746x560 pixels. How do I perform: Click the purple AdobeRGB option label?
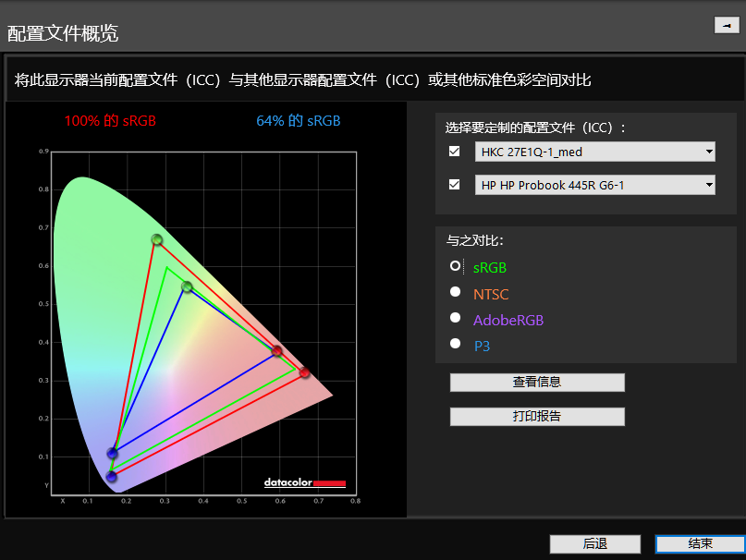[508, 321]
